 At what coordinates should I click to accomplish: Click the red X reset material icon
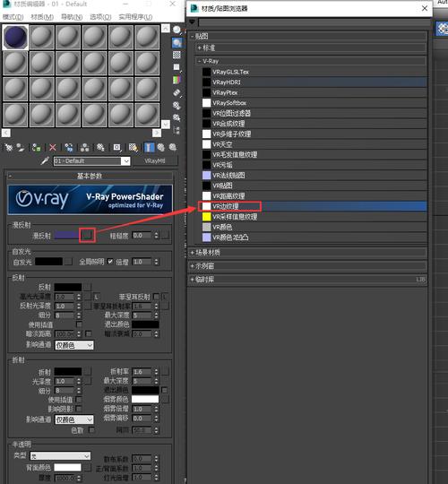pos(53,148)
